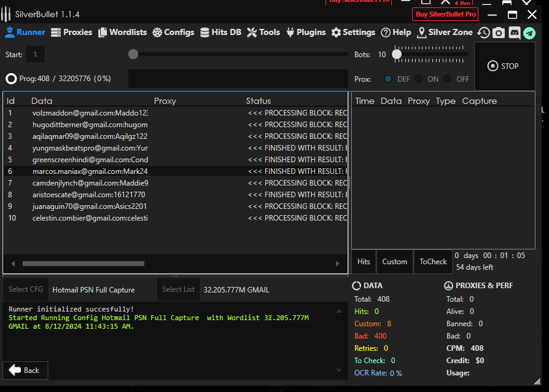Open the Proxies tab
This screenshot has height=392, width=549.
click(x=71, y=33)
